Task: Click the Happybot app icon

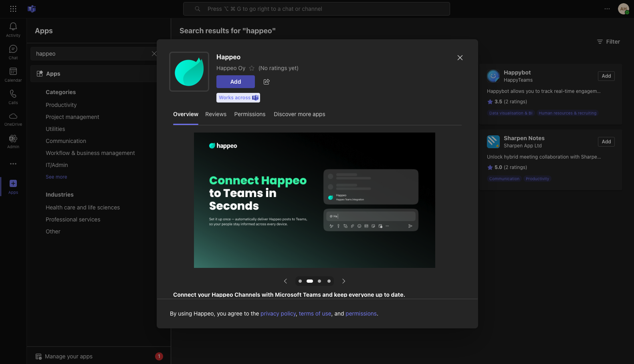Action: tap(493, 76)
